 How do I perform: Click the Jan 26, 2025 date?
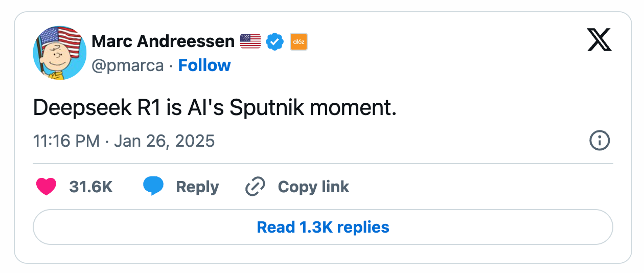[x=164, y=141]
